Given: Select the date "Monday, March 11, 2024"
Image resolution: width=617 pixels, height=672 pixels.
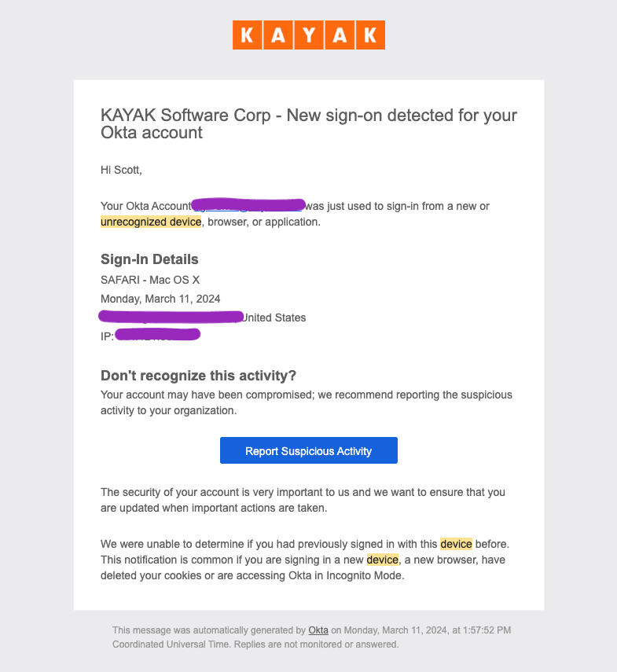Looking at the screenshot, I should click(160, 299).
